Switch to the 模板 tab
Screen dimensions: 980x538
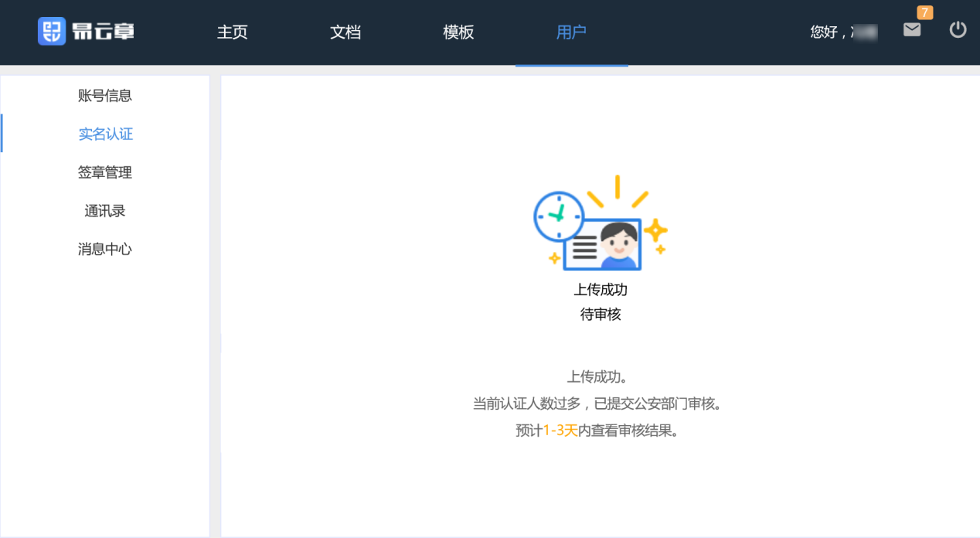click(458, 32)
